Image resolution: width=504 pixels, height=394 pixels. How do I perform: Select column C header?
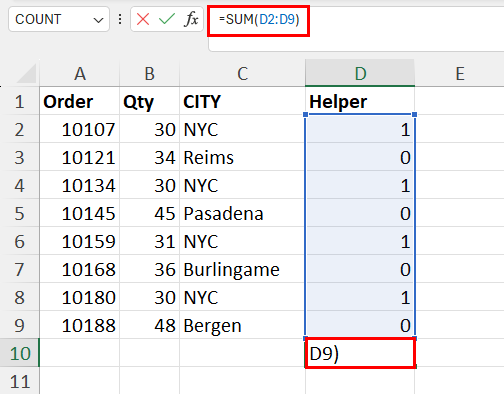click(242, 73)
